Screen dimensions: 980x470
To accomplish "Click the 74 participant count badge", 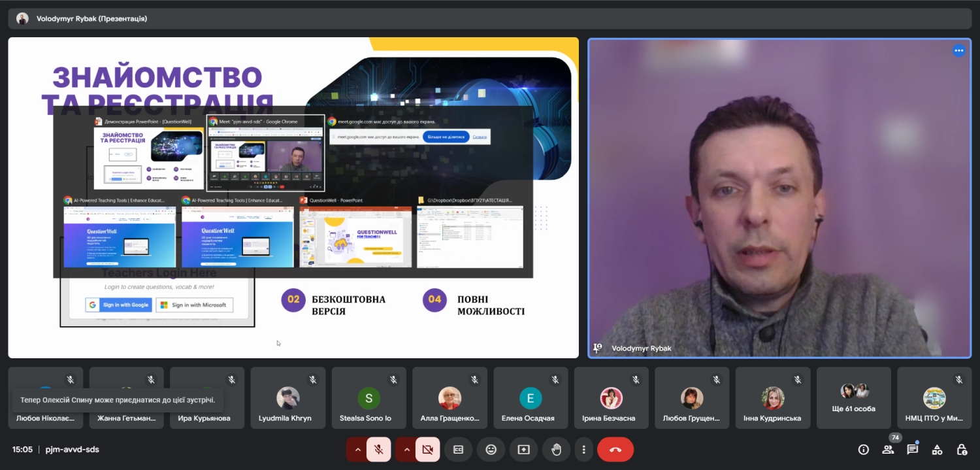I will point(895,437).
